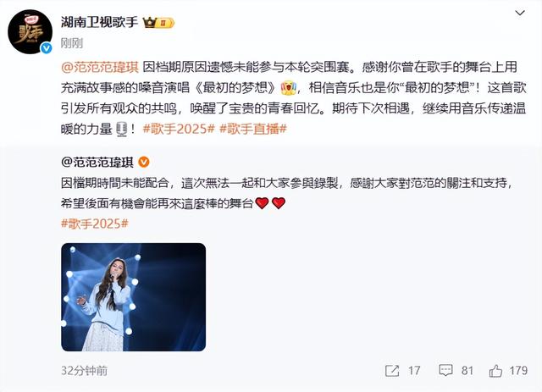Open the #歌手2025# hashtag in the top post
This screenshot has width=542, height=392.
[179, 129]
